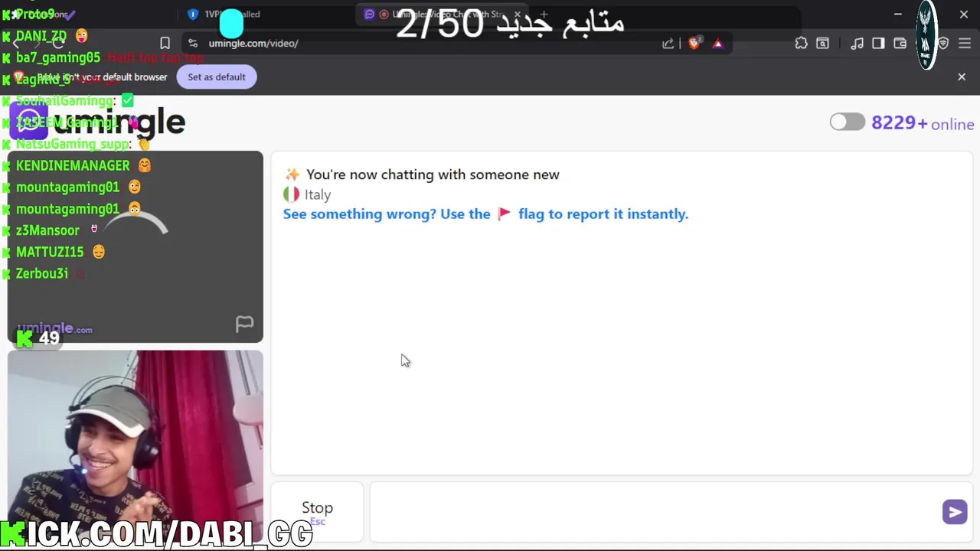Click the stranger video loading pane
Screen dimensions: 980x551
(136, 246)
